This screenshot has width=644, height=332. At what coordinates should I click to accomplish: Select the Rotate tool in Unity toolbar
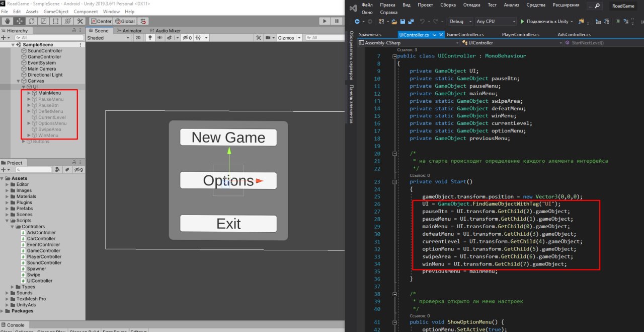(x=32, y=21)
